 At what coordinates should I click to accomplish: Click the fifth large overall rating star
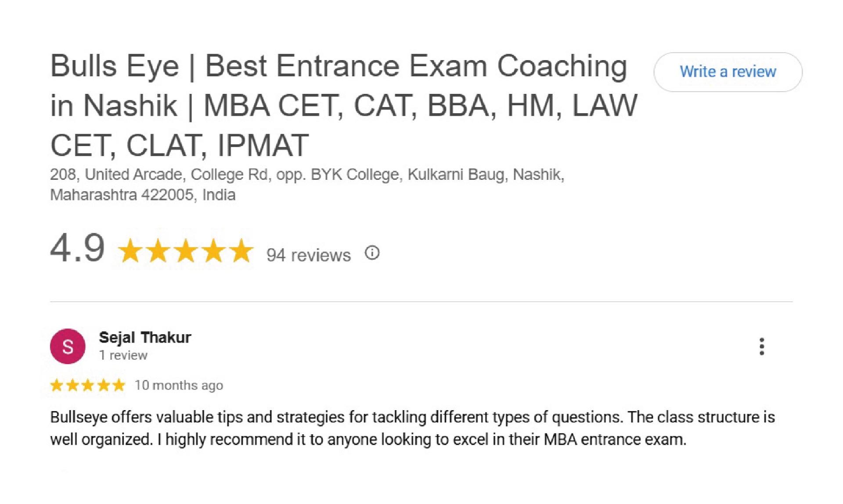click(x=241, y=250)
